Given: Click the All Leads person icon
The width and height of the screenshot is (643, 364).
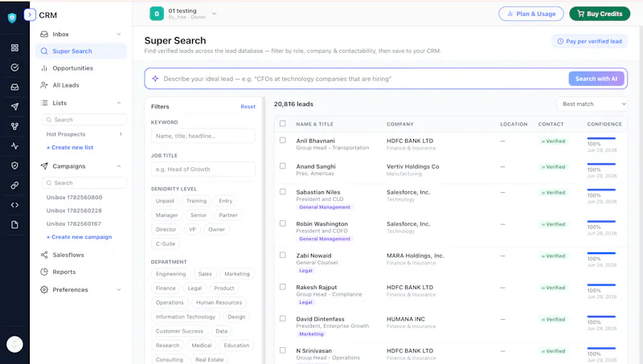Looking at the screenshot, I should click(x=44, y=85).
